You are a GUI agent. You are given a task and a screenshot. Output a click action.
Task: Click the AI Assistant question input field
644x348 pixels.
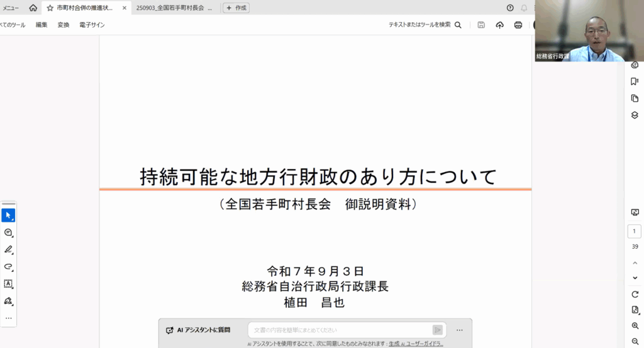tap(340, 330)
